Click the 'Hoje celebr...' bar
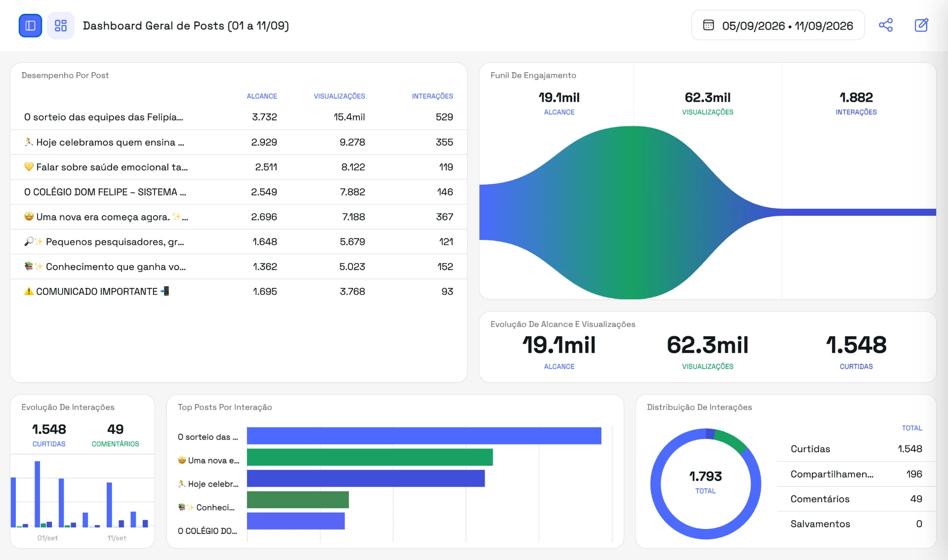Image resolution: width=948 pixels, height=560 pixels. (366, 479)
